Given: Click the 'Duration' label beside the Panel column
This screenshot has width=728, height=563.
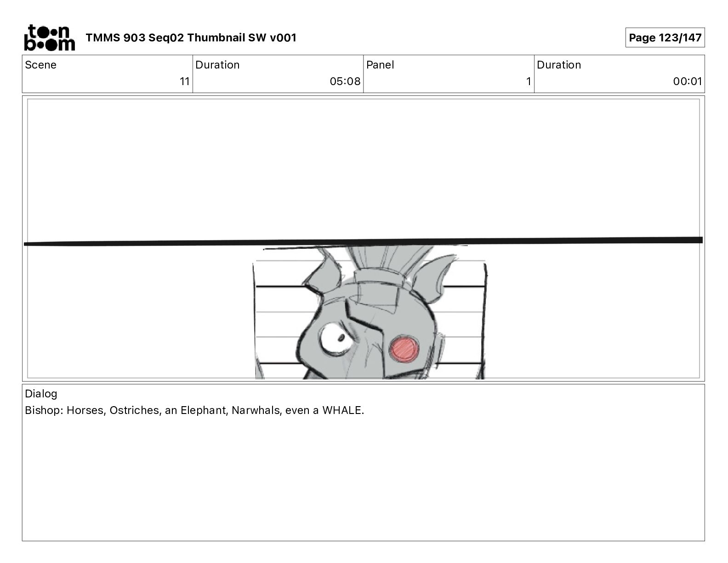Looking at the screenshot, I should pyautogui.click(x=559, y=65).
